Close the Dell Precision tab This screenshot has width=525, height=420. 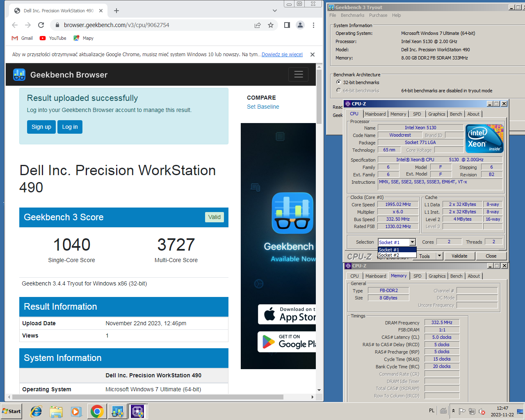101,11
